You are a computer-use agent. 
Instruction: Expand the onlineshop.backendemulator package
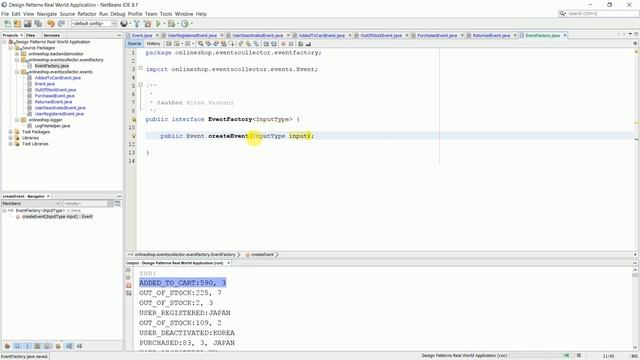(17, 54)
